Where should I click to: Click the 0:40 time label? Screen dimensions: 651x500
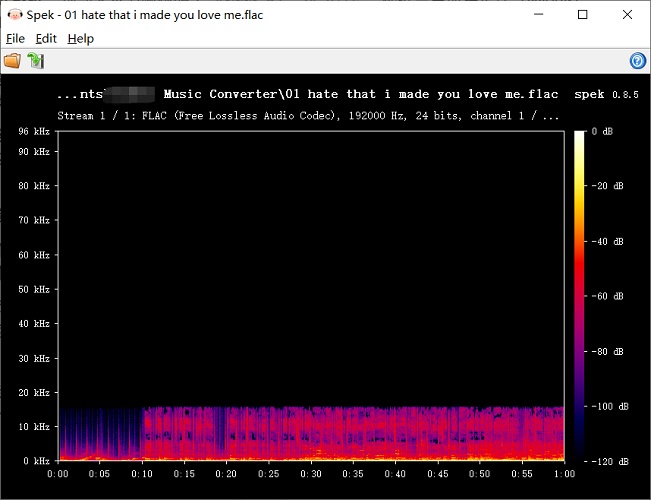click(x=395, y=474)
